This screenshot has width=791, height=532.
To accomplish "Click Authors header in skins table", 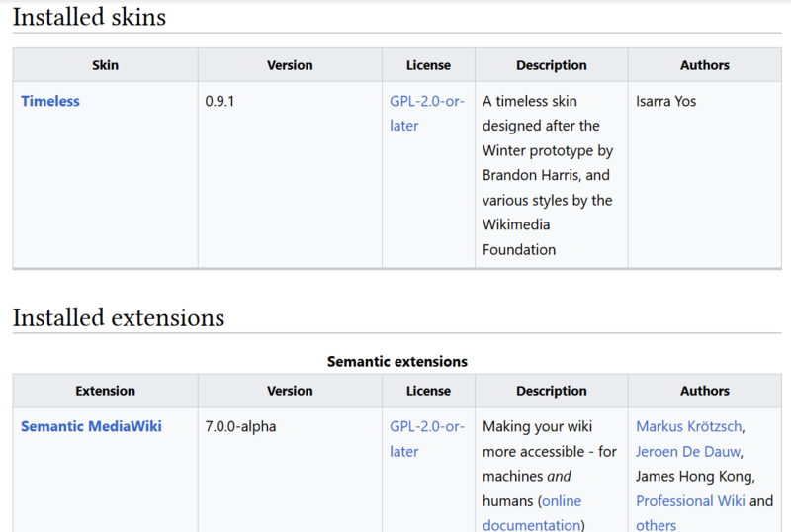I will point(705,65).
